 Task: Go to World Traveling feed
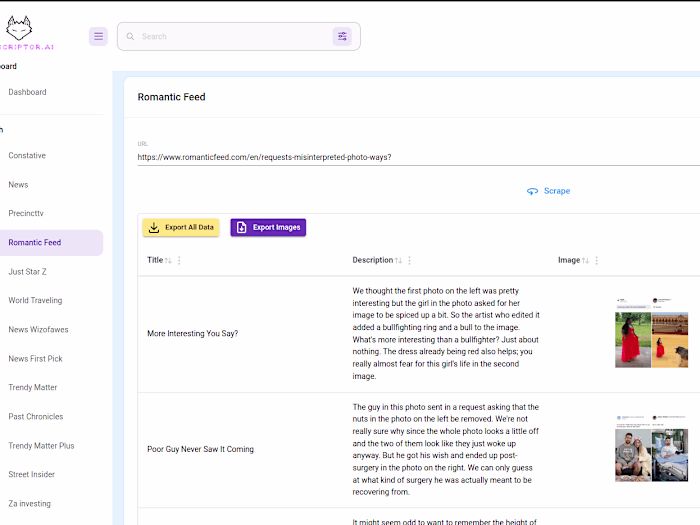tap(35, 300)
